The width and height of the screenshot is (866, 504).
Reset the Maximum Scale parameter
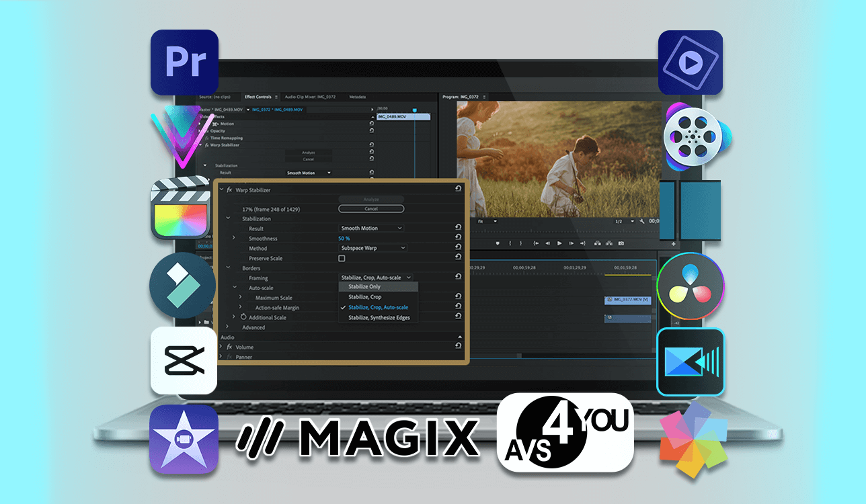(458, 296)
